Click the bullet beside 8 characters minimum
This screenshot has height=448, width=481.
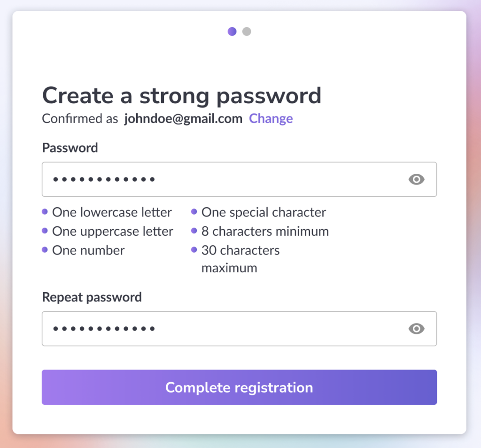pos(194,231)
